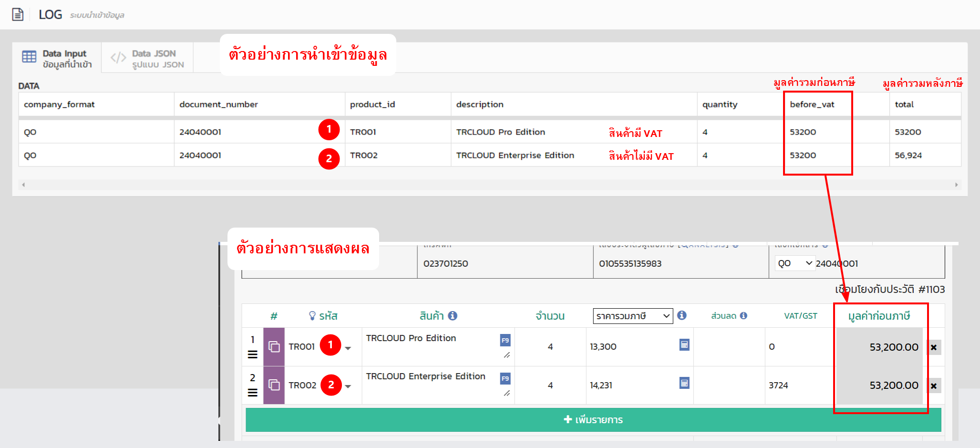This screenshot has width=980, height=448.
Task: Click the product_id column header
Action: pyautogui.click(x=398, y=104)
